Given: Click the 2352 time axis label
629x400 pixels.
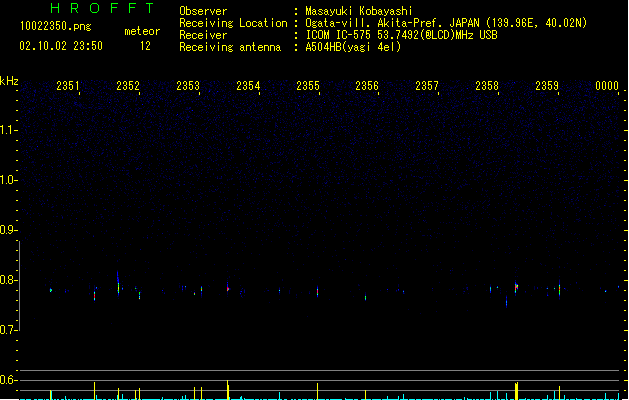Looking at the screenshot, I should pyautogui.click(x=128, y=85).
